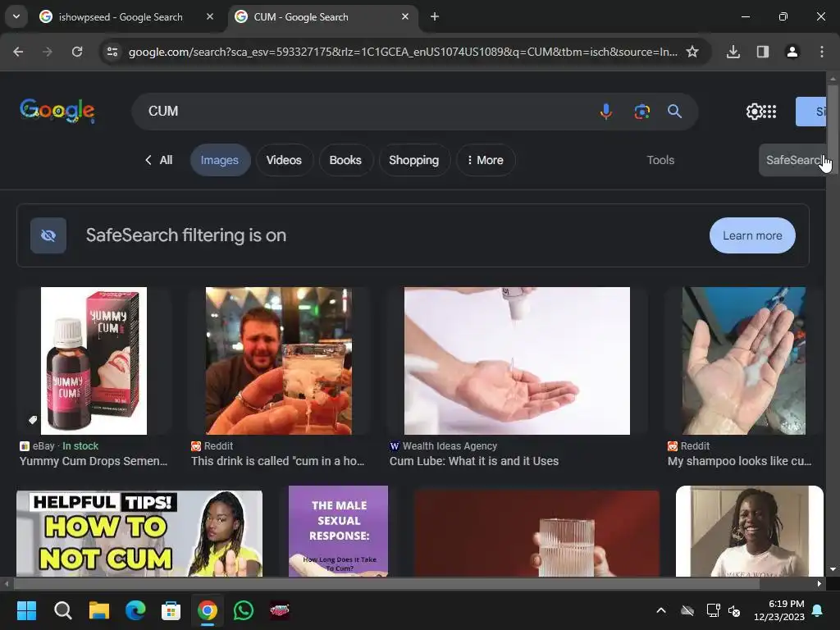Click Learn more about SafeSearch
Image resolution: width=840 pixels, height=630 pixels.
coord(752,235)
